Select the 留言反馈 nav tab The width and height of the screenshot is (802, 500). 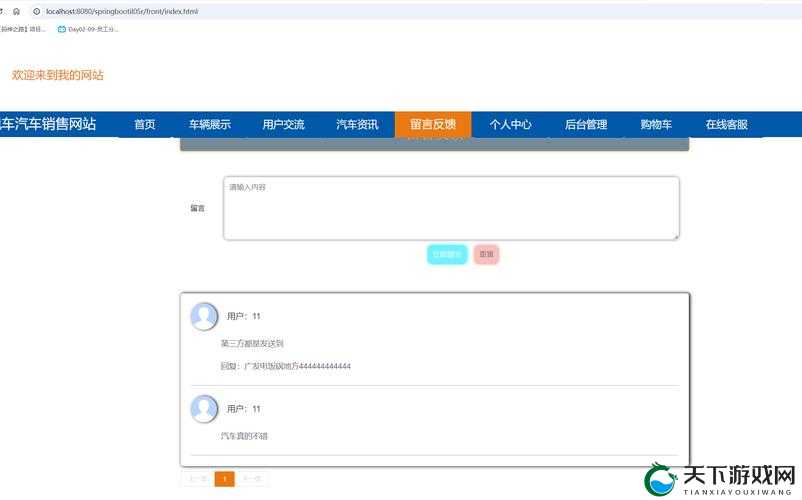pos(433,124)
